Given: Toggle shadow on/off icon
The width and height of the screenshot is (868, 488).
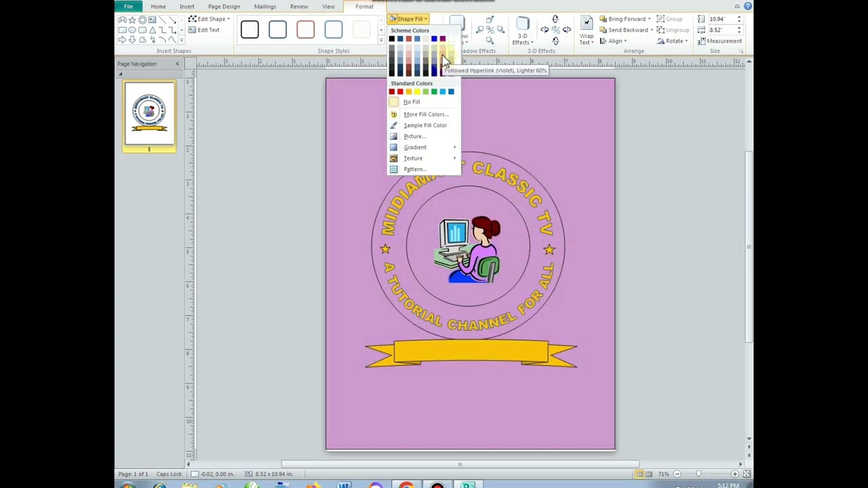Looking at the screenshot, I should coord(490,30).
